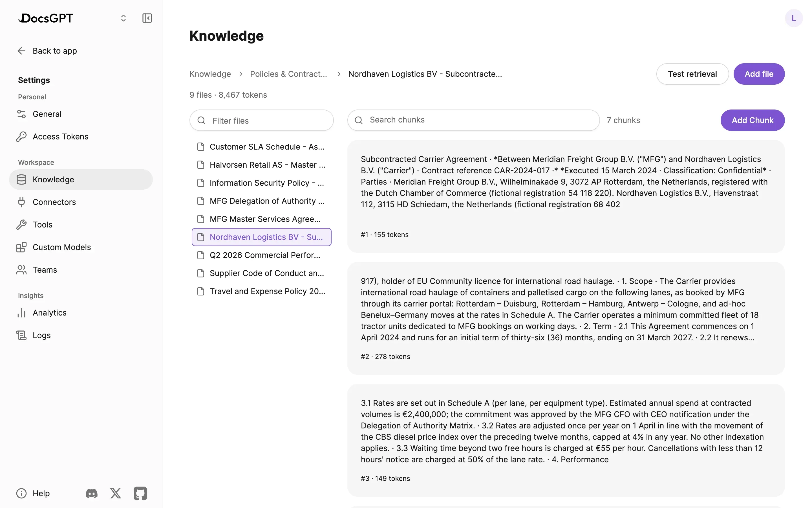Click the file icon beside Travel and Expense Policy
This screenshot has width=812, height=508.
tap(201, 291)
